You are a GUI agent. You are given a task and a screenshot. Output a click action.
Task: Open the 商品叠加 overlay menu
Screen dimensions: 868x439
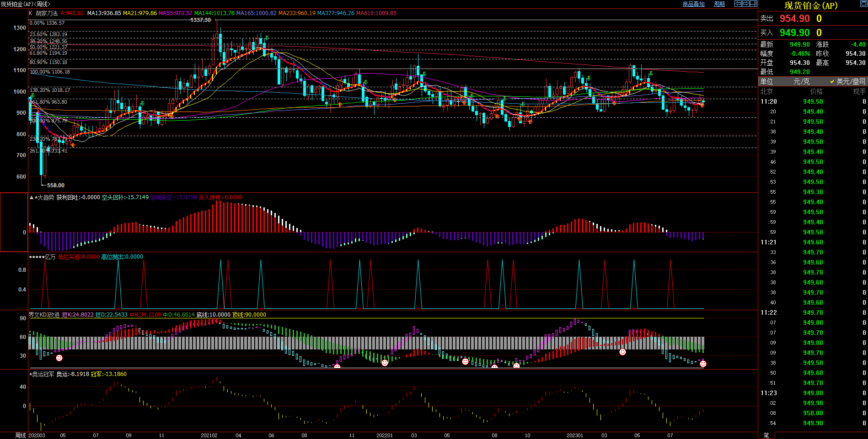point(693,4)
